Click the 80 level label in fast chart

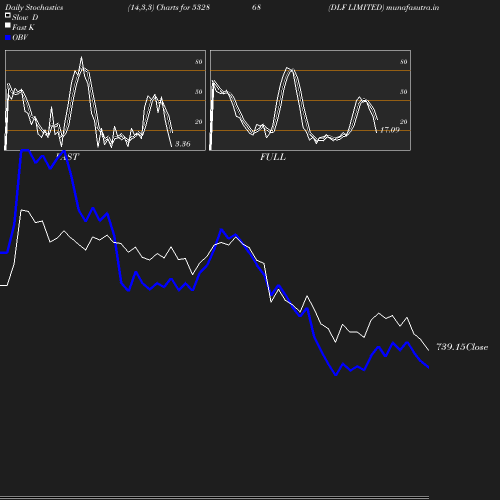pyautogui.click(x=199, y=62)
